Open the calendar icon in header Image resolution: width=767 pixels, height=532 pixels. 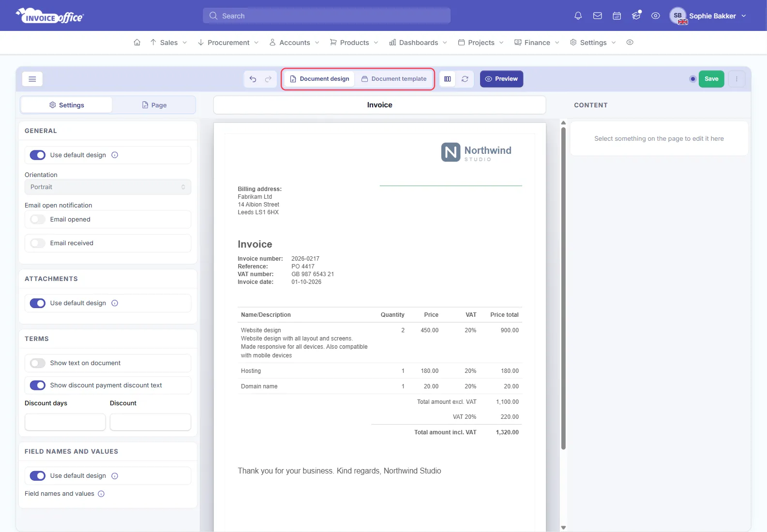point(617,16)
